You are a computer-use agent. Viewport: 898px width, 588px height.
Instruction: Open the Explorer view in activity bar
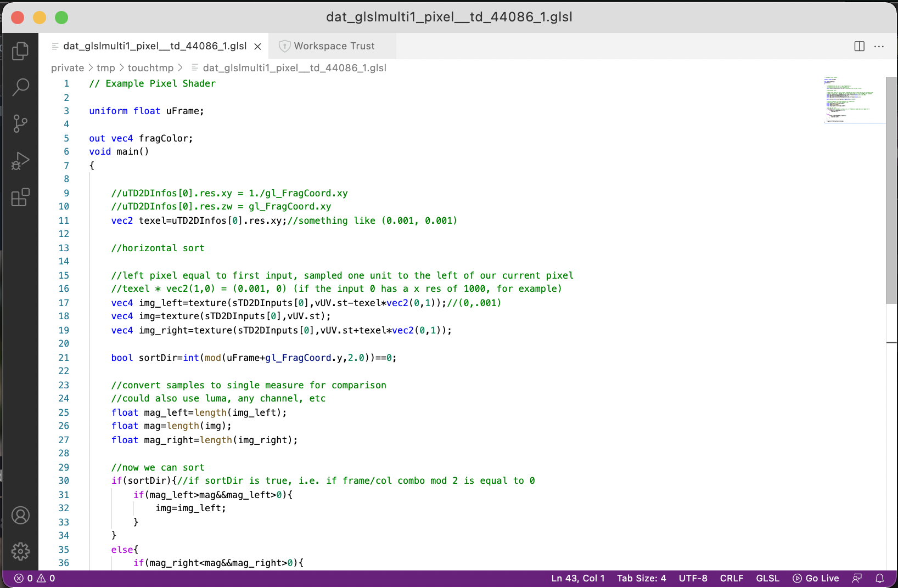20,51
